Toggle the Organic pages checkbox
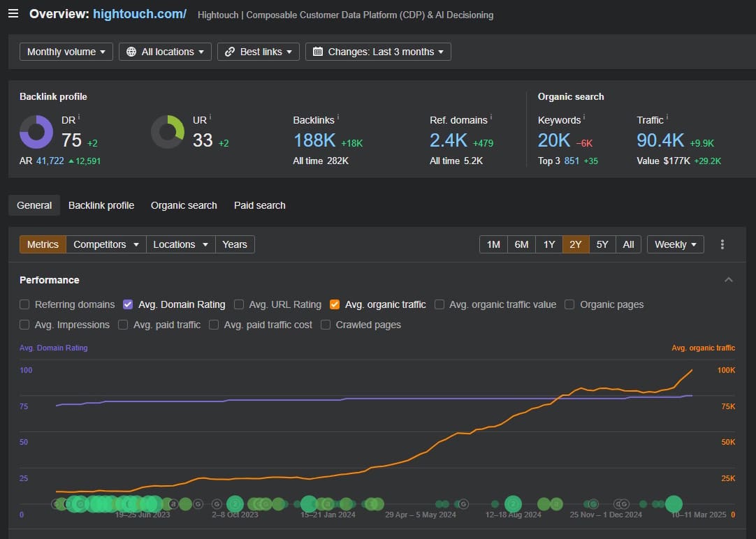Screen dimensions: 756x539 click(569, 304)
